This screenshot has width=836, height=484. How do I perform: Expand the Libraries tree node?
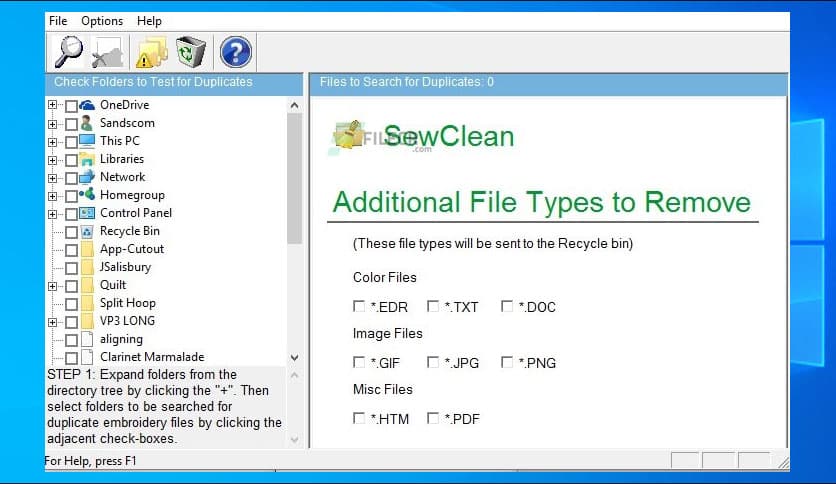coord(52,160)
